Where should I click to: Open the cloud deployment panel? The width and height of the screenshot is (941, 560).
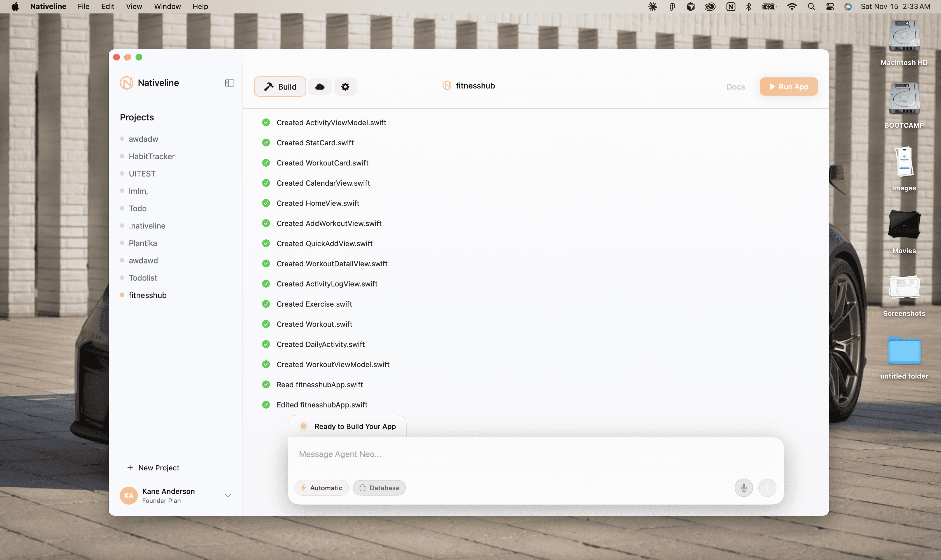pyautogui.click(x=320, y=87)
